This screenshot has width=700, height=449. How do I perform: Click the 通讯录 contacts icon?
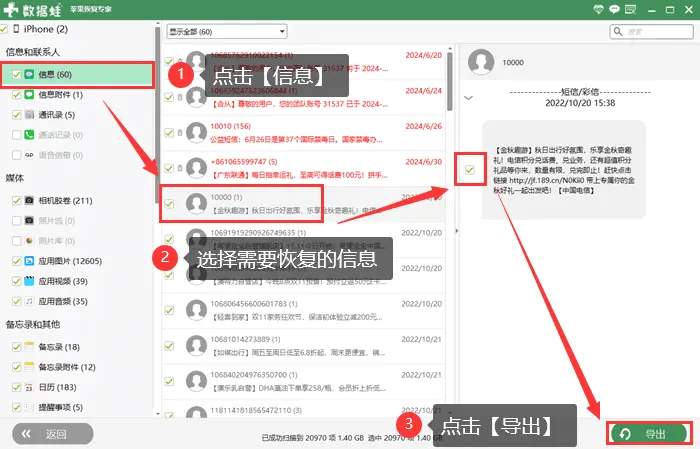tap(29, 115)
